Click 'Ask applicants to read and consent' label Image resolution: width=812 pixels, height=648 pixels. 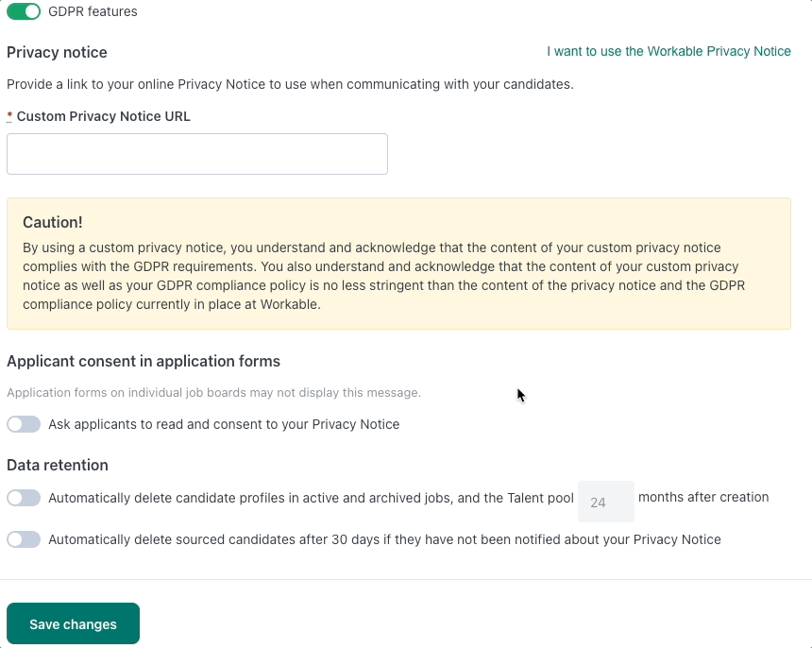coord(224,424)
